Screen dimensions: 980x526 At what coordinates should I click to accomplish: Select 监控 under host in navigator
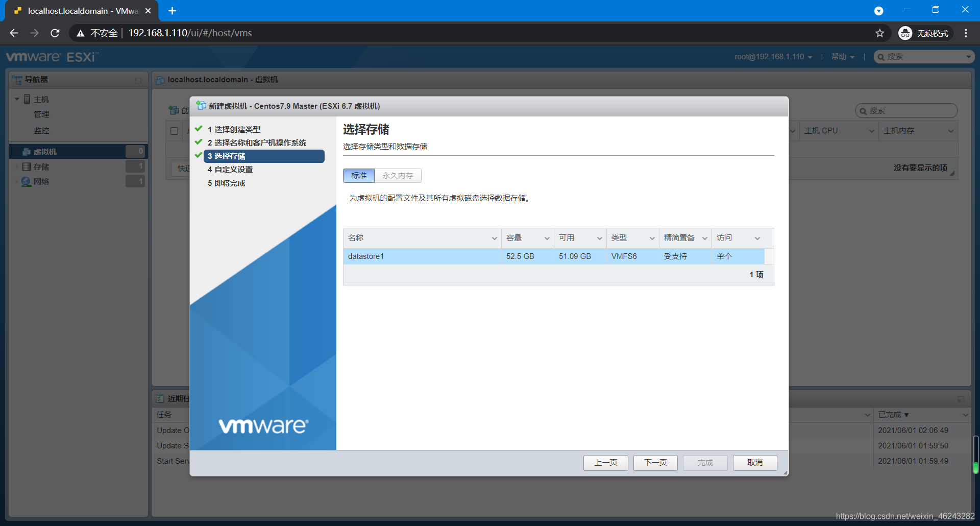(41, 131)
